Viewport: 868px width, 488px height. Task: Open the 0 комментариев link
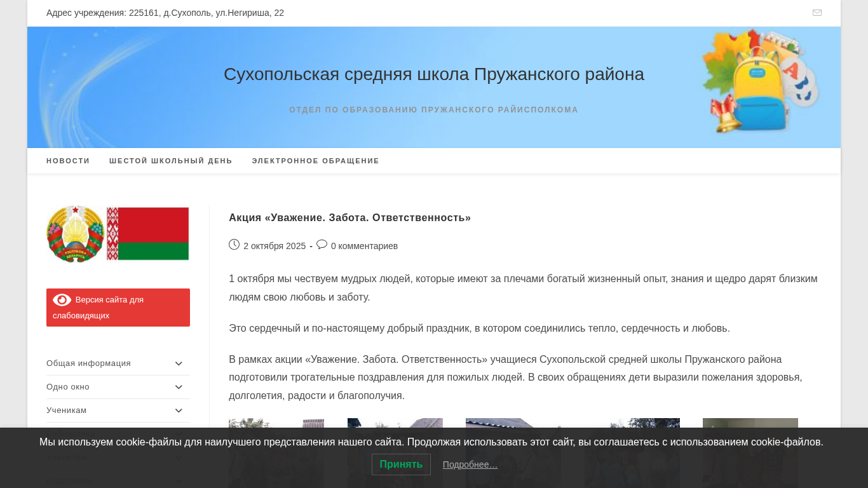click(x=364, y=246)
